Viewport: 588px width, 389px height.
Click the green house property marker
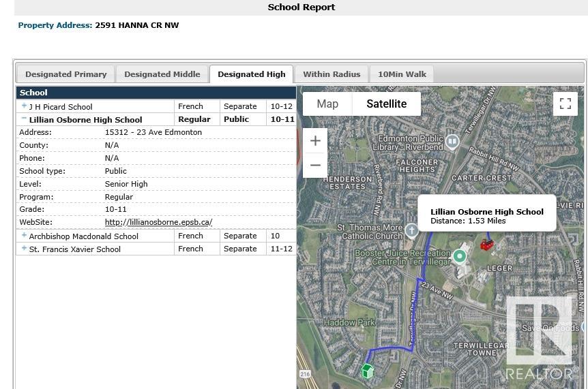tap(367, 371)
